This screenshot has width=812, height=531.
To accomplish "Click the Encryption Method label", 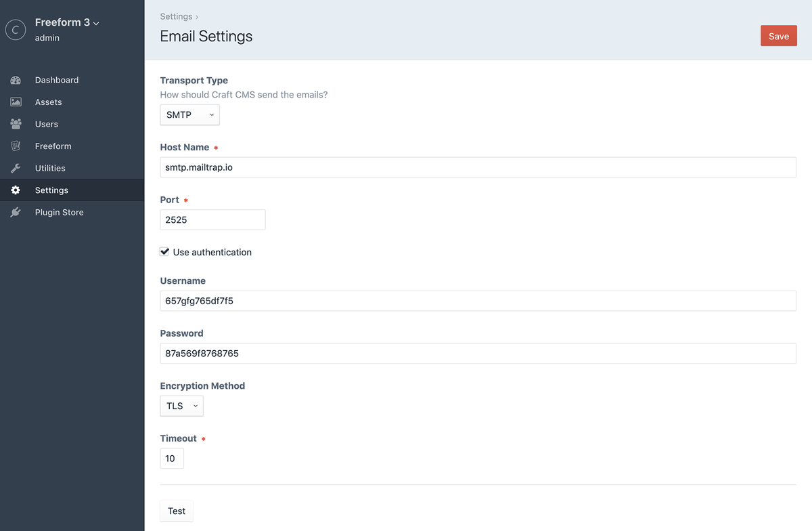I will [202, 385].
